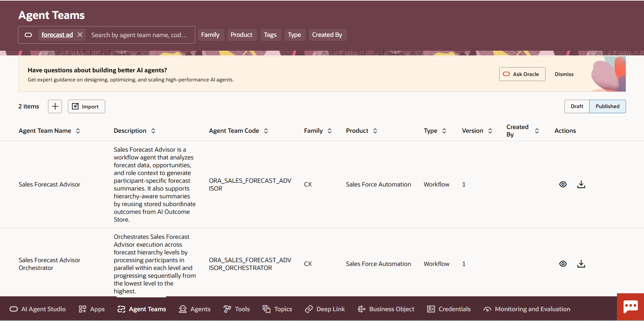The height and width of the screenshot is (321, 644).
Task: Click the Import button
Action: click(x=86, y=106)
